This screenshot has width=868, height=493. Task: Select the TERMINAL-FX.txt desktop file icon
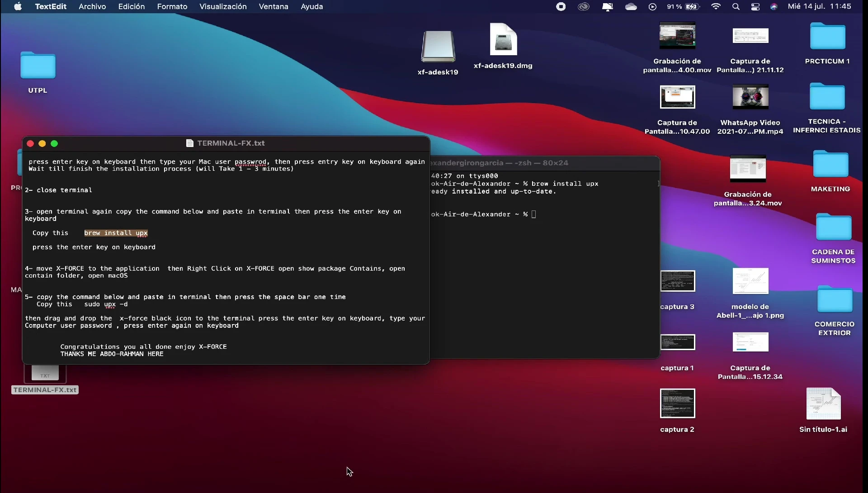tap(45, 373)
